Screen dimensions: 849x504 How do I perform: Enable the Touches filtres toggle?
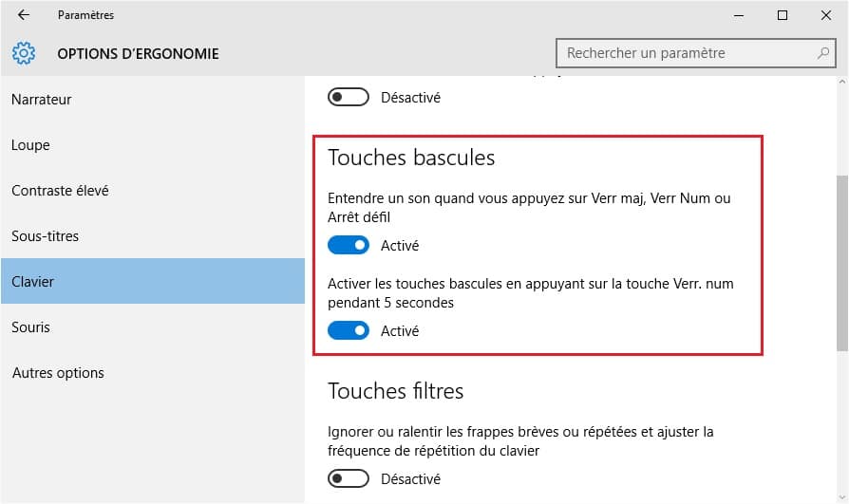point(349,479)
